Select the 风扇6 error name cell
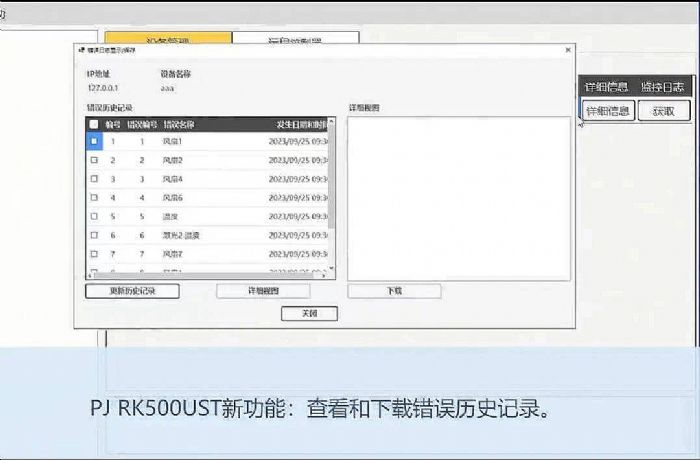Image resolution: width=700 pixels, height=460 pixels. click(172, 198)
